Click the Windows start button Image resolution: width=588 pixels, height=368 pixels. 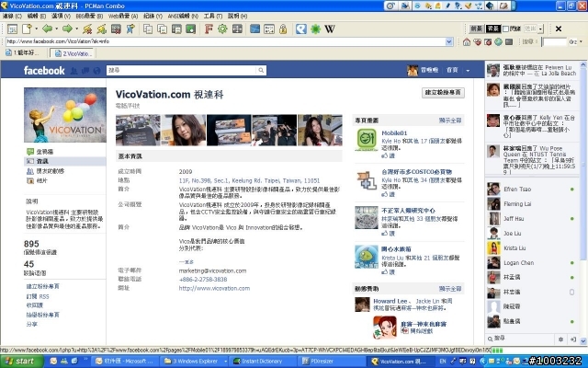[22, 362]
